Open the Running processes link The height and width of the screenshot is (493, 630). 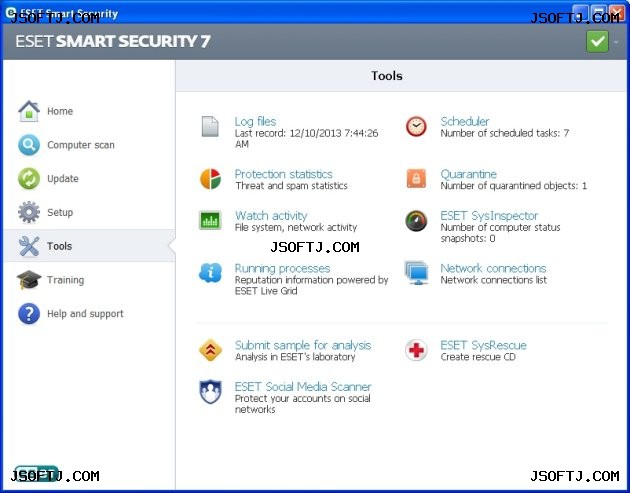(x=282, y=268)
